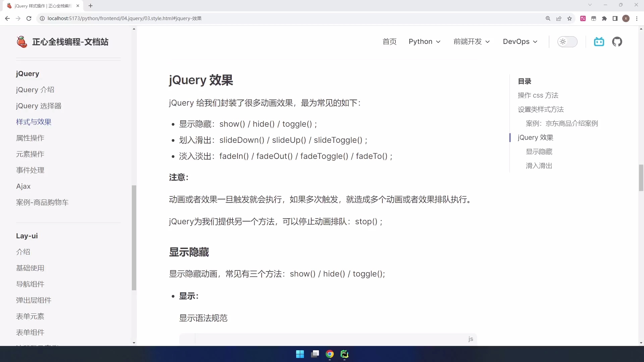Open the 首页 nav menu item
The width and height of the screenshot is (644, 362).
(389, 42)
